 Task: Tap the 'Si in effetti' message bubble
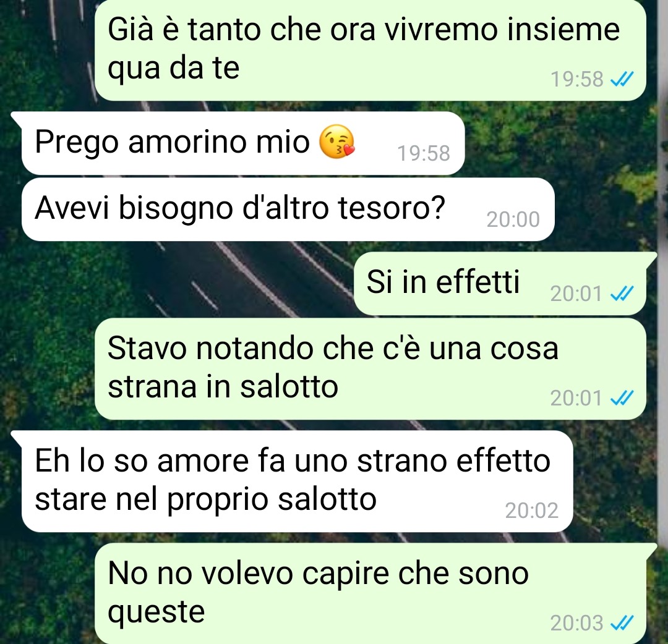click(x=500, y=284)
